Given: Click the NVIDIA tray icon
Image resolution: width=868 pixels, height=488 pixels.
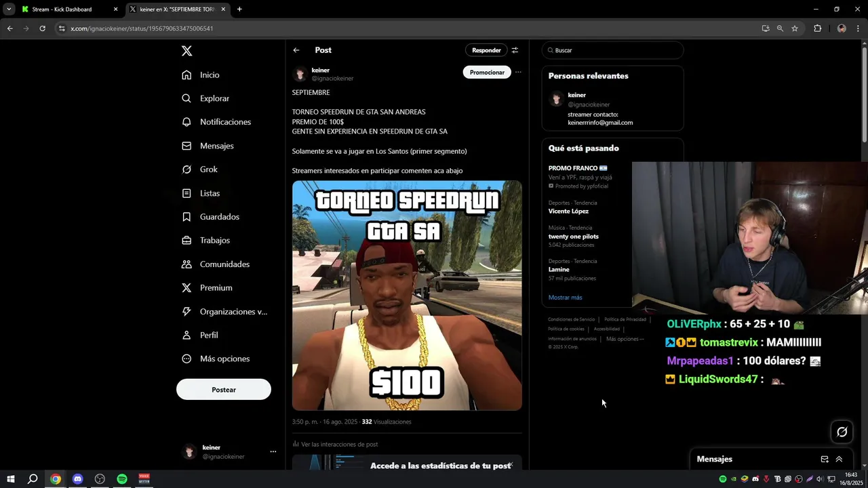Looking at the screenshot, I should pos(733,479).
